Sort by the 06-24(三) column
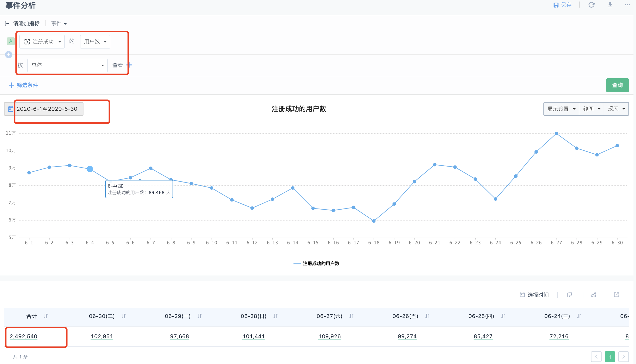The image size is (636, 364). (579, 316)
